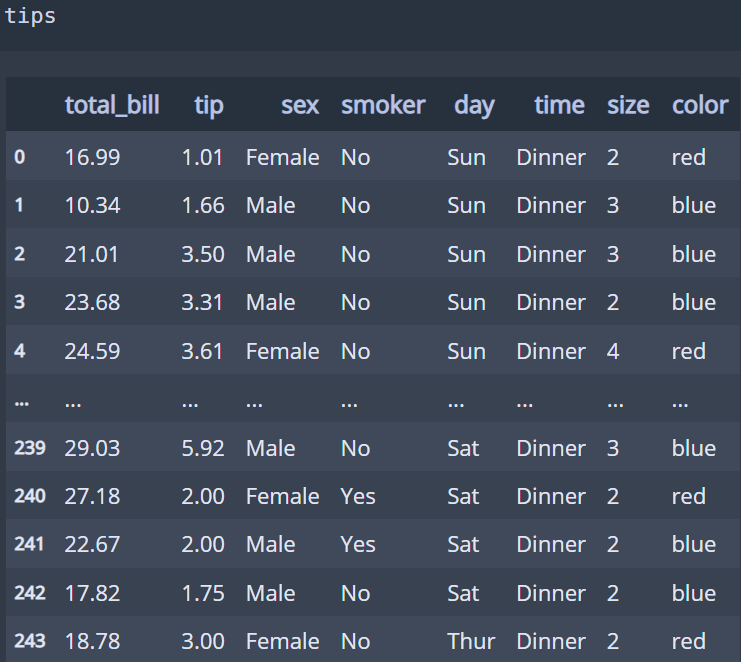
Task: Select the time column header
Action: pos(560,105)
